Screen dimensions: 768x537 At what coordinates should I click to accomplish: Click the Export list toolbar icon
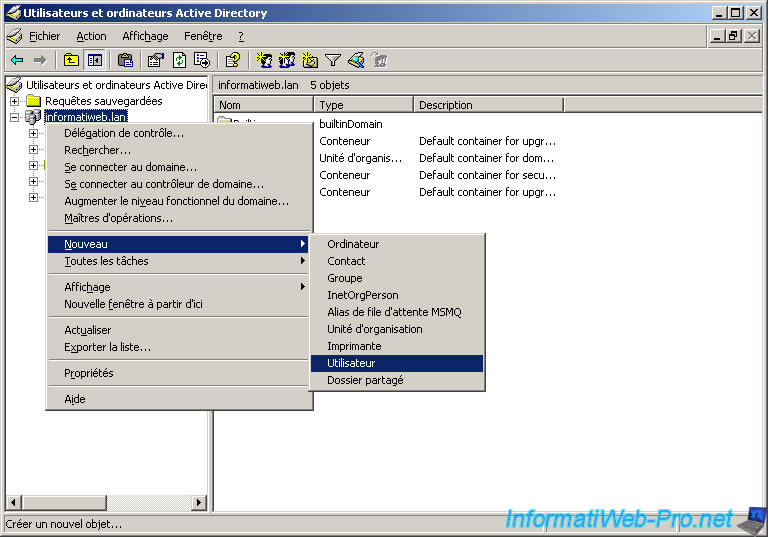[x=202, y=60]
